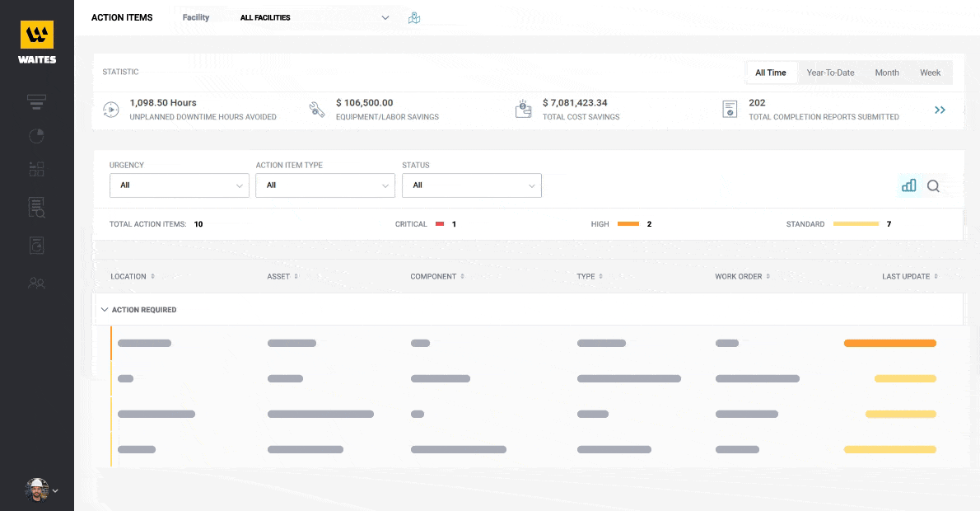This screenshot has height=511, width=980.
Task: Open the Action Item Type dropdown
Action: 325,185
